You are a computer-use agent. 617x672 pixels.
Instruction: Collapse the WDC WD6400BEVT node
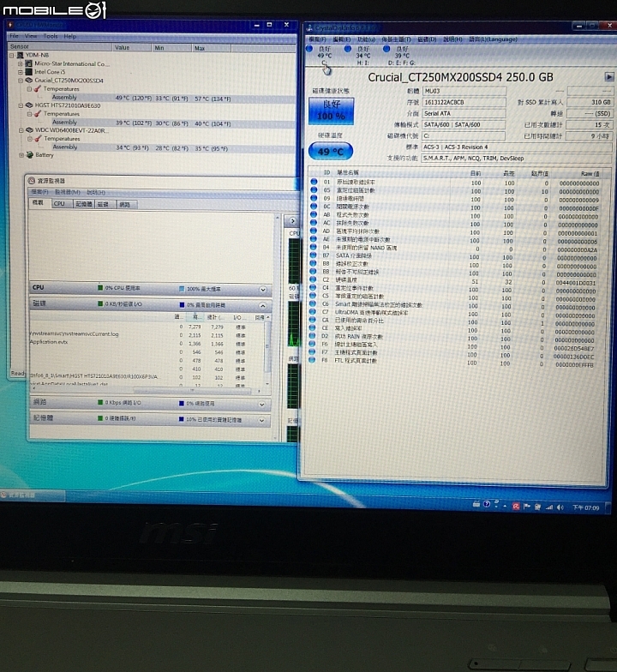(21, 130)
